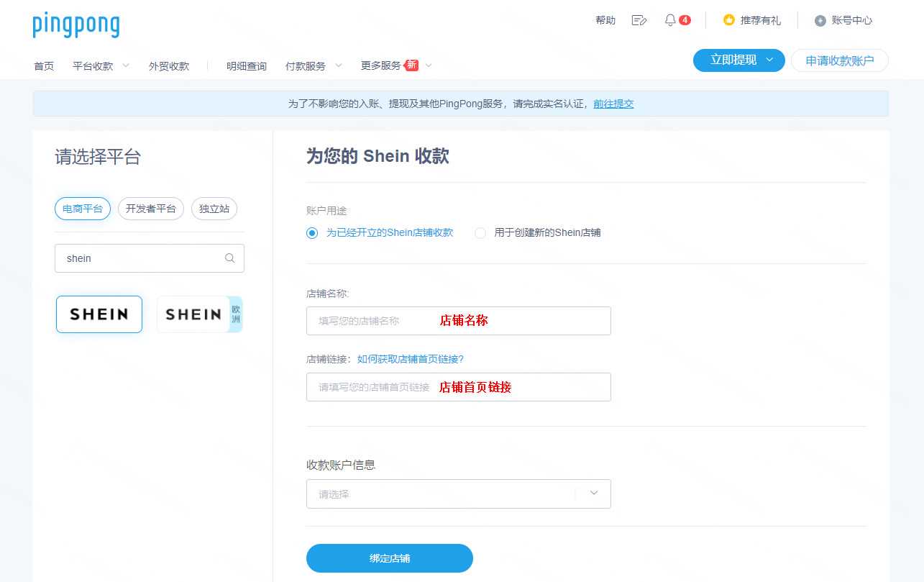This screenshot has width=924, height=582.
Task: Click the pingpong logo
Action: coord(76,24)
